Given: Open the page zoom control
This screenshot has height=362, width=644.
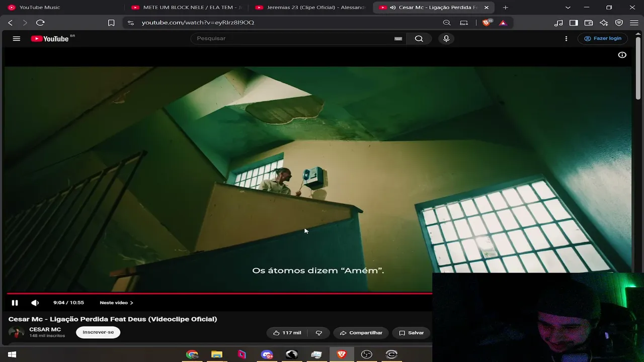Looking at the screenshot, I should pyautogui.click(x=447, y=23).
